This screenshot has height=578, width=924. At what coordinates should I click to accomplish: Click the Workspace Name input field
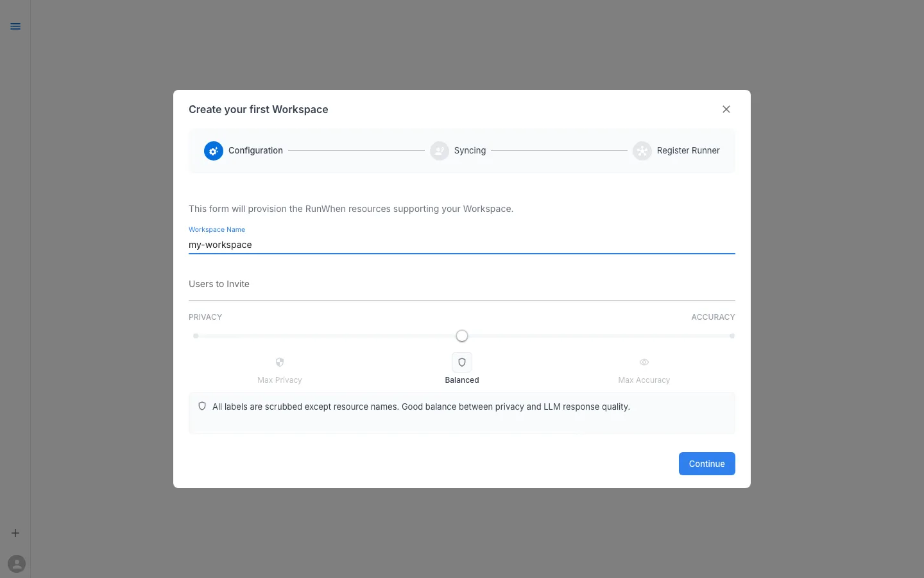461,245
